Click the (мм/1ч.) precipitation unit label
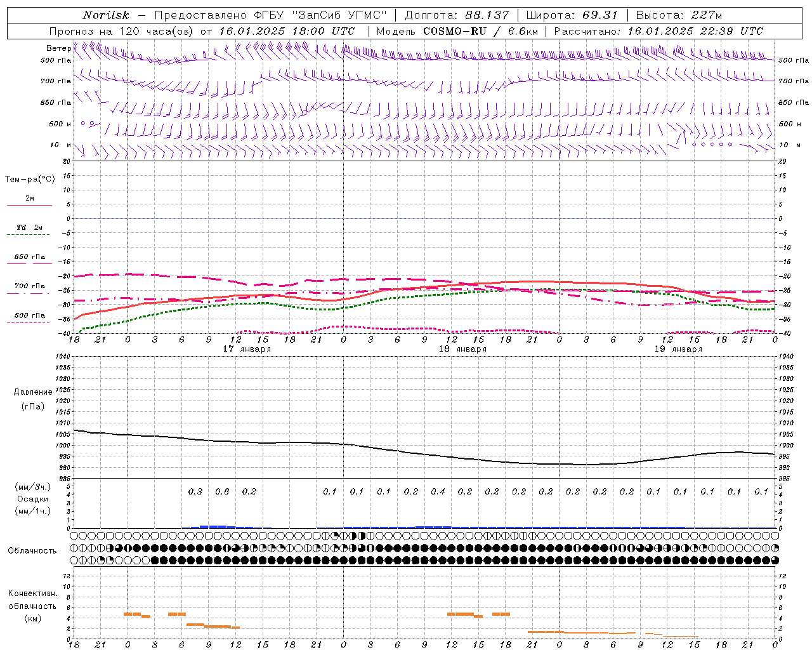812x650 pixels. pyautogui.click(x=33, y=511)
